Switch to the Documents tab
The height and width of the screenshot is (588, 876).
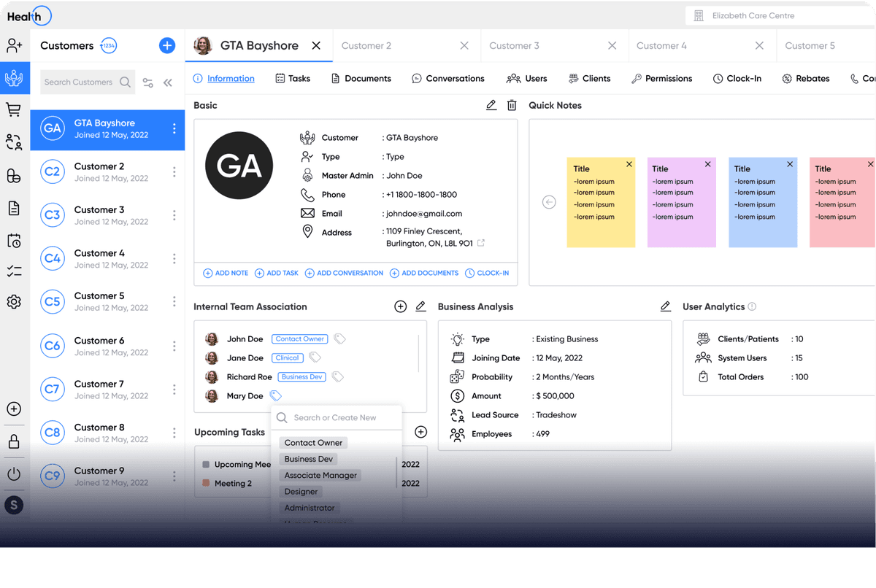tap(361, 79)
